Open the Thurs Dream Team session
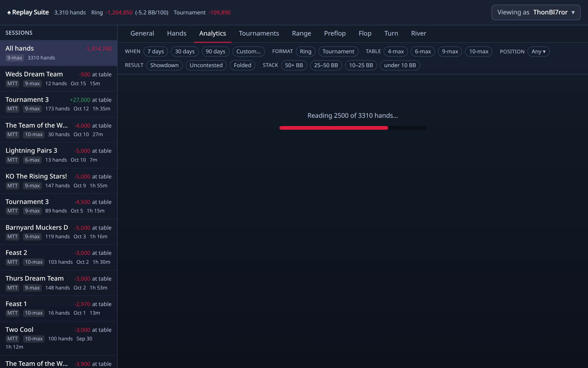Screen dimensions: 588x368 point(58,283)
